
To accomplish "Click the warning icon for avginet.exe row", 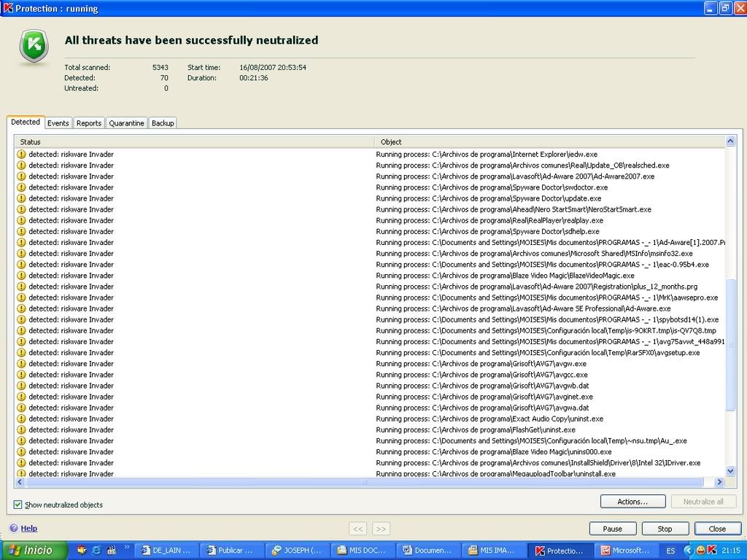I will [21, 397].
